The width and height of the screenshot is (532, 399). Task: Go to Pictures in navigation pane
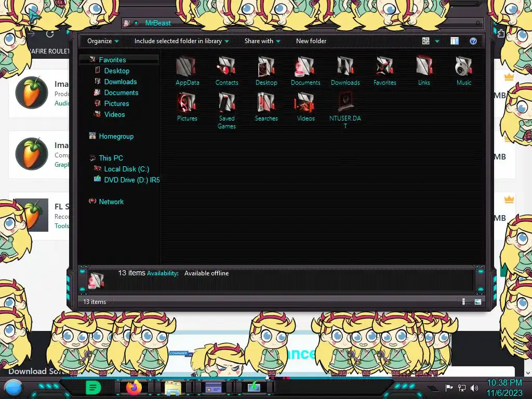click(x=116, y=103)
